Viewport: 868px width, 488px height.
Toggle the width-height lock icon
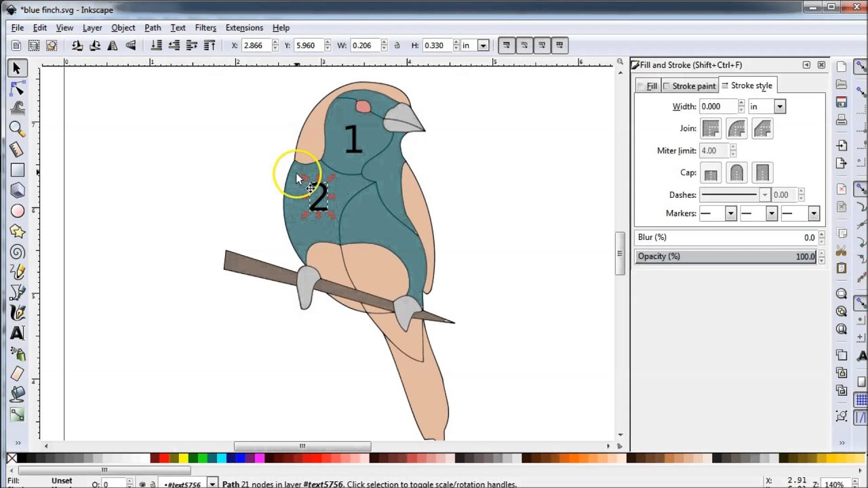coord(397,45)
